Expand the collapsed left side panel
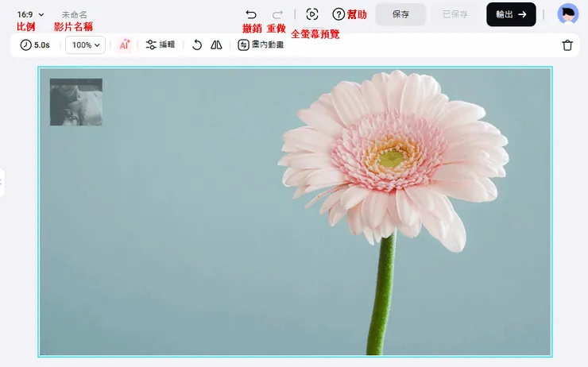The image size is (588, 367). [x=2, y=183]
